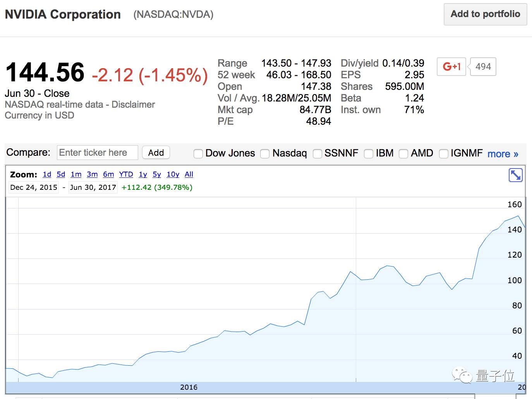Set chart zoom to 3m
The image size is (532, 399).
92,174
